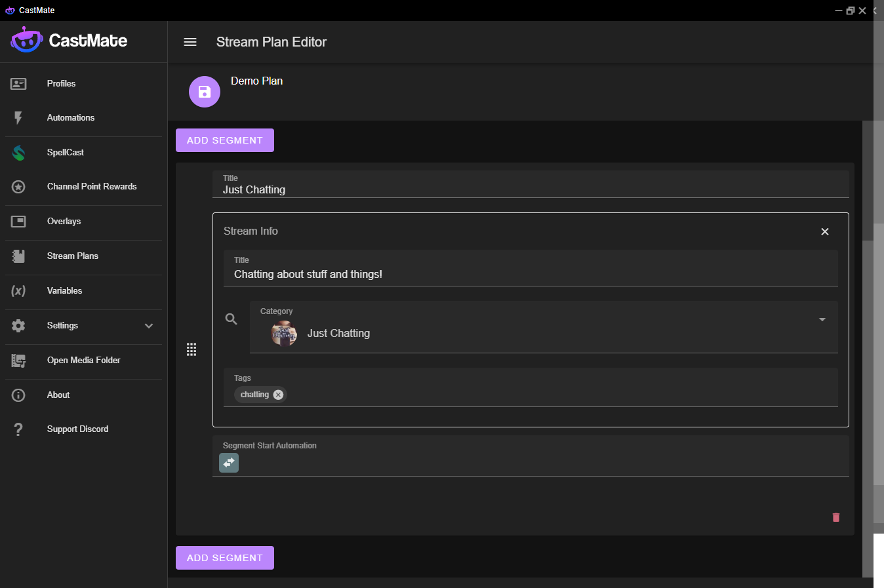Click the Stream Info panel heading

(251, 231)
